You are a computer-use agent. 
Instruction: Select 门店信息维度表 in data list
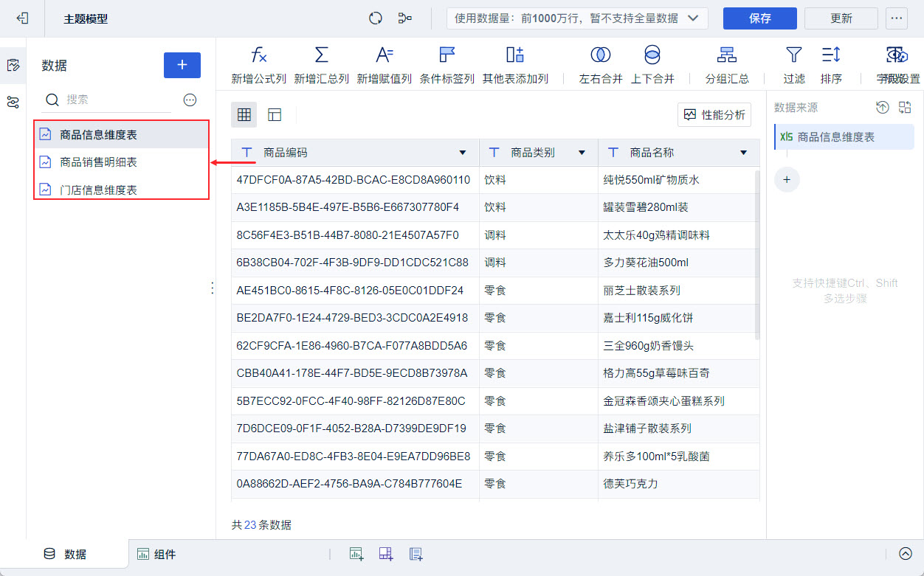click(121, 190)
